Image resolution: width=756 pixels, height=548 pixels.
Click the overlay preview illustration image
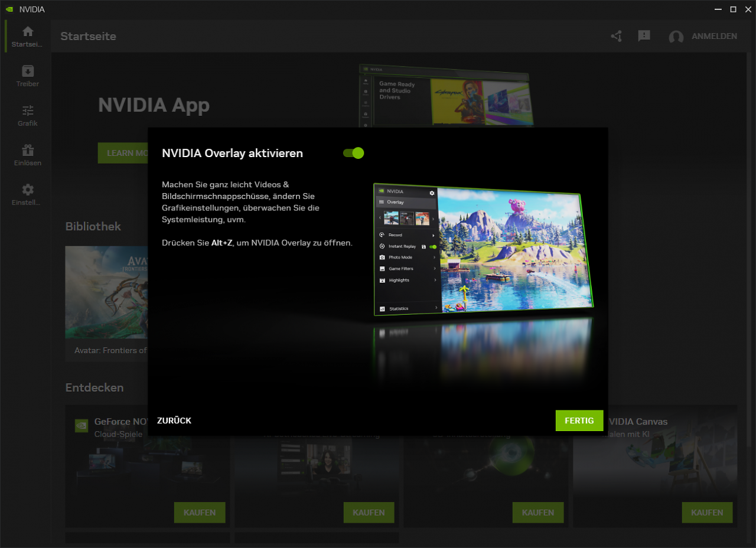tap(483, 249)
